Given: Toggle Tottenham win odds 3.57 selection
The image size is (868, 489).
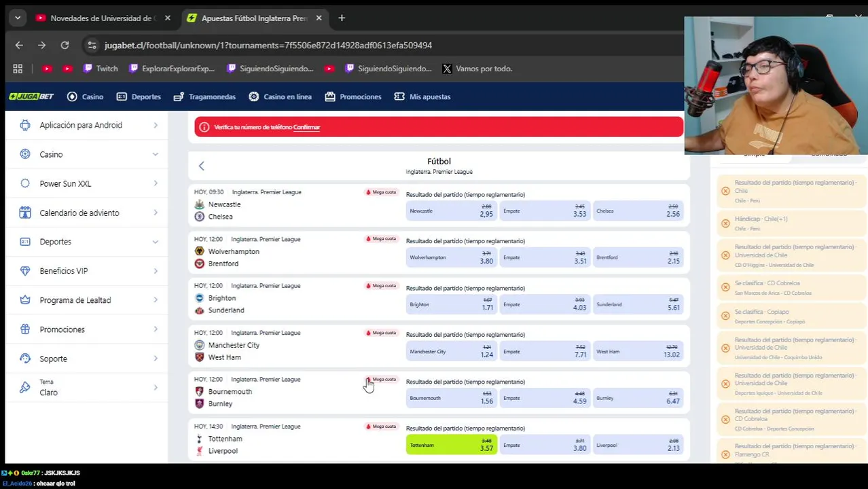Looking at the screenshot, I should (x=452, y=445).
